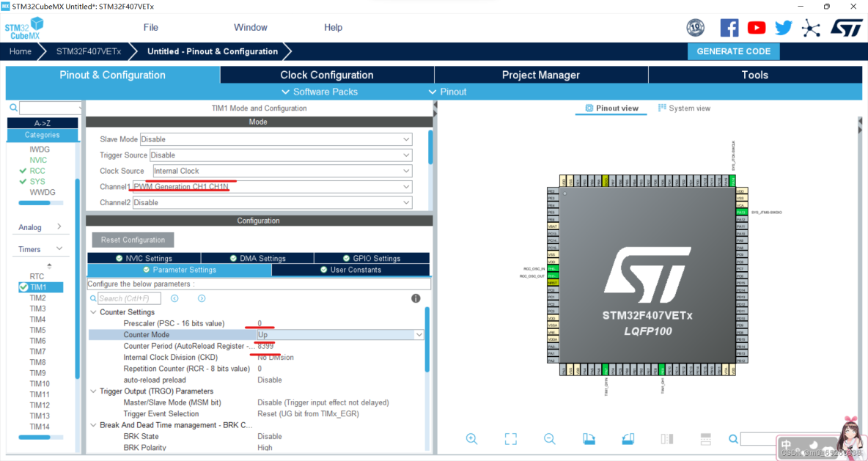Open ST's YouTube channel icon
Viewport: 868px width, 461px height.
point(757,27)
